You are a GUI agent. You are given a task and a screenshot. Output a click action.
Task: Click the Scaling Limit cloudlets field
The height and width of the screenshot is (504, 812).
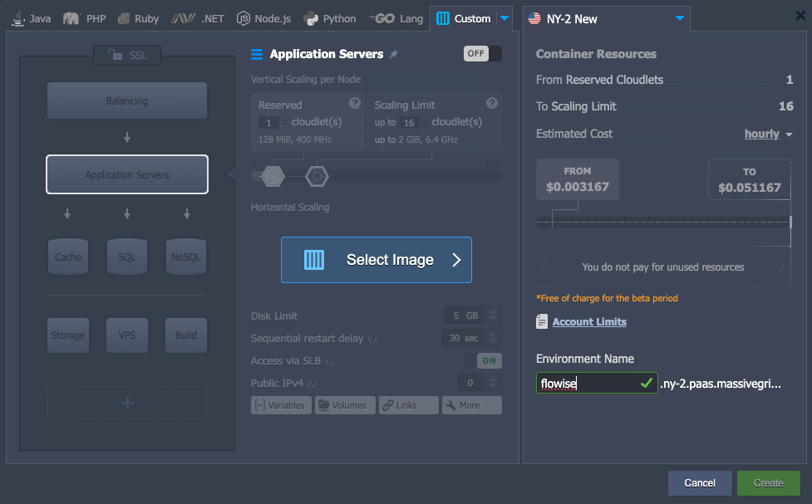click(409, 123)
